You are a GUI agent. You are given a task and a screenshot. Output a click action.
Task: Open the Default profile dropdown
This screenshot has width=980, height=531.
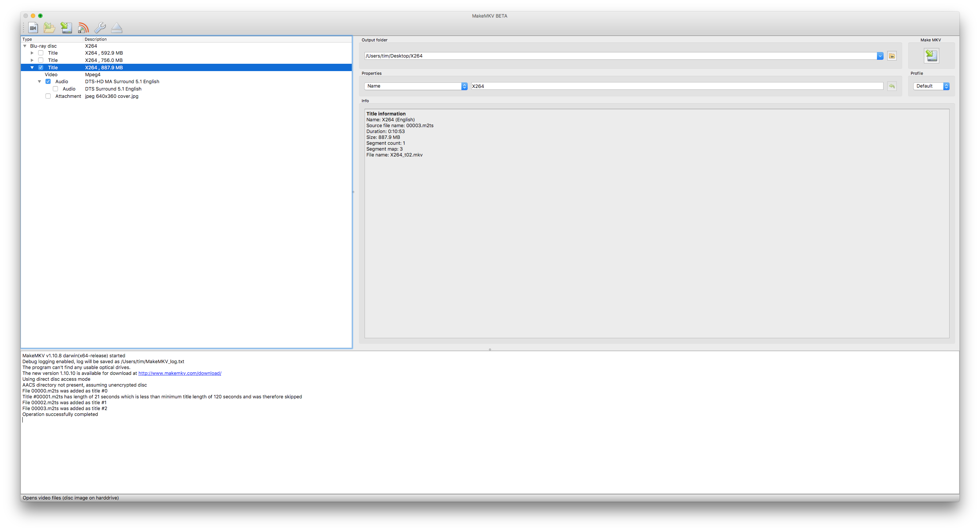[x=931, y=86]
